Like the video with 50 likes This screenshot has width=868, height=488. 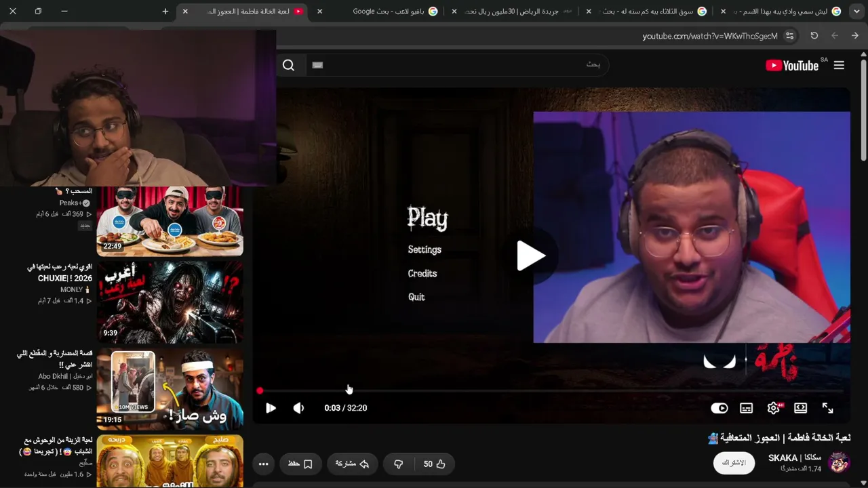point(434,464)
